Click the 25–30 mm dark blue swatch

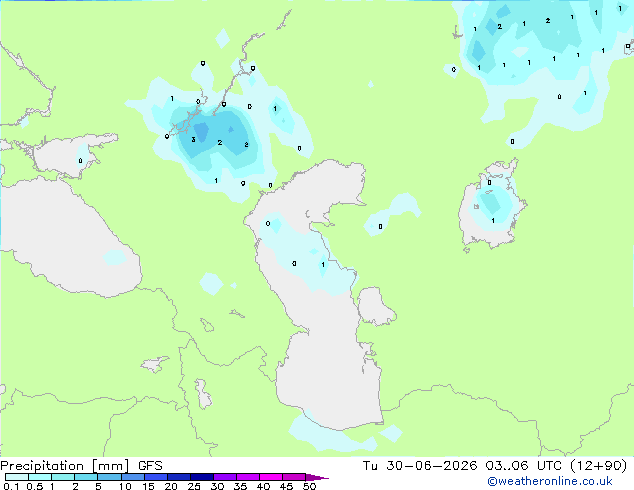[202, 477]
